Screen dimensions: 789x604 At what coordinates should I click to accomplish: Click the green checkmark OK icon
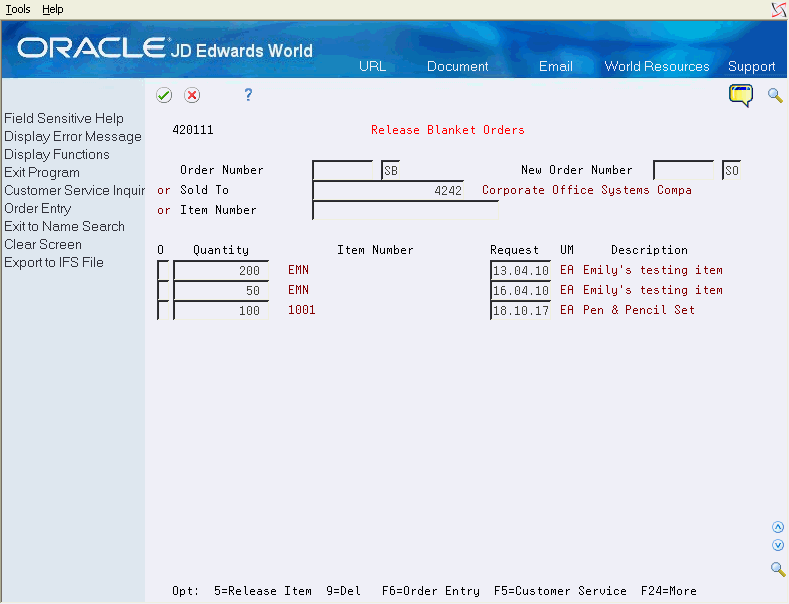pyautogui.click(x=164, y=95)
